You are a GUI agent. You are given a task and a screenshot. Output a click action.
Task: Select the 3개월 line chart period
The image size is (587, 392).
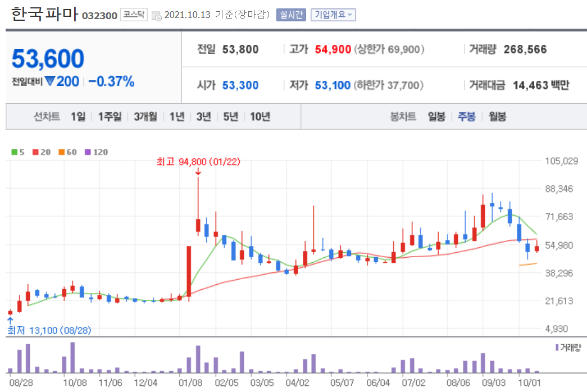point(145,117)
